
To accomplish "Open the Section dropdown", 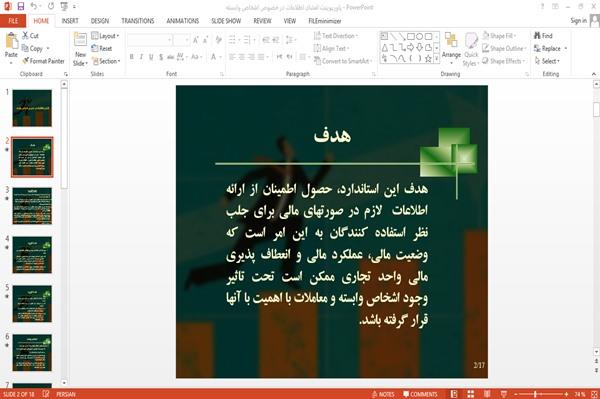I will coord(106,61).
